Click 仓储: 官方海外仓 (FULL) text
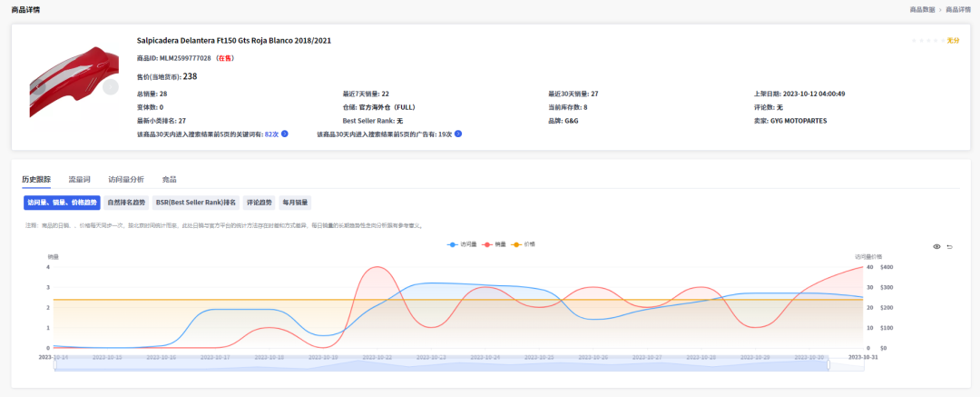Viewport: 980px width, 397px height. [379, 107]
